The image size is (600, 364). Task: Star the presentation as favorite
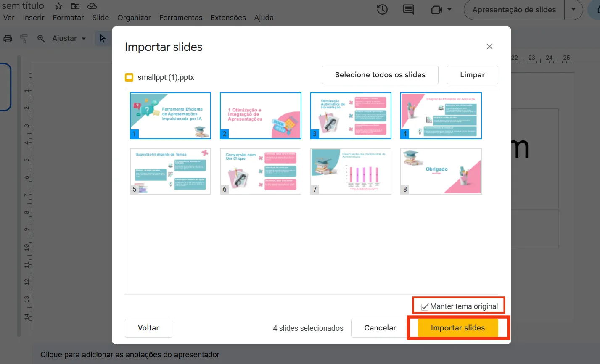(x=58, y=6)
